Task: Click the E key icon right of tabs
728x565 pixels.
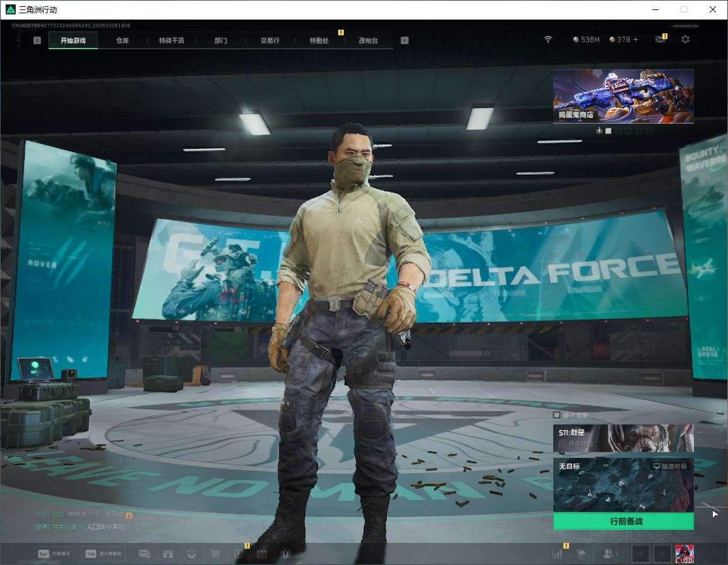Action: (x=404, y=40)
